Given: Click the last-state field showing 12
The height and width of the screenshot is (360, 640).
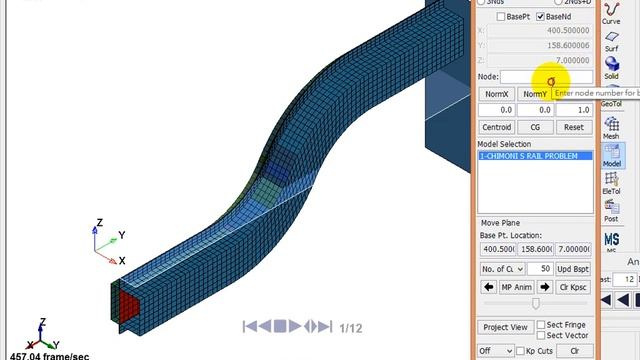Looking at the screenshot, I should pyautogui.click(x=625, y=280).
